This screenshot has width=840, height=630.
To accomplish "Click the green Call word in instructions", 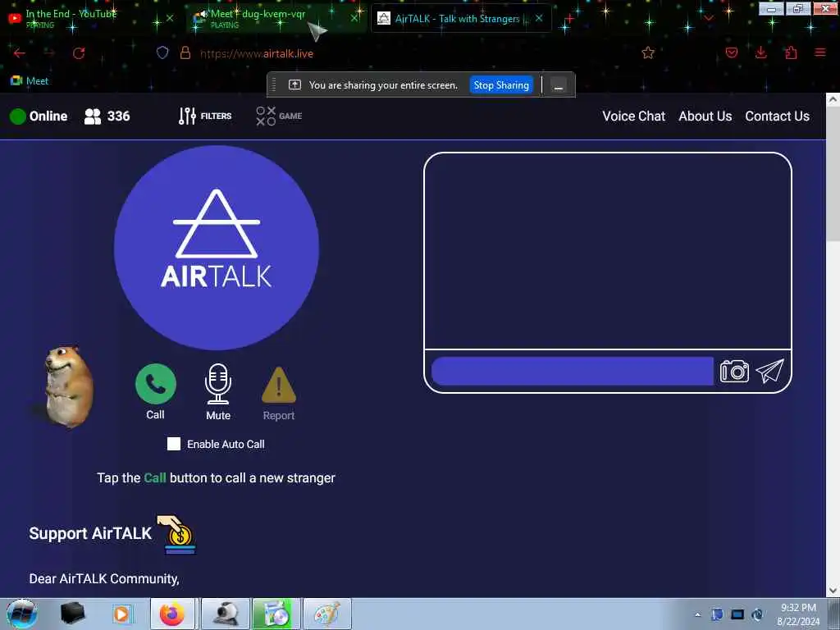I will (155, 478).
